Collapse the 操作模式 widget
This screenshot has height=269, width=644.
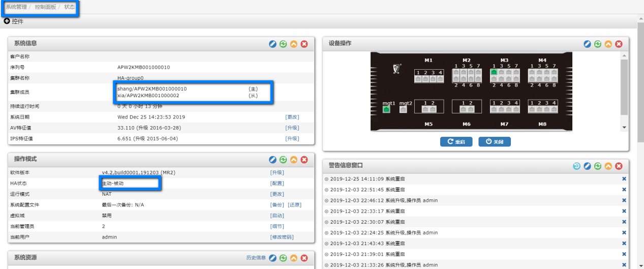294,160
